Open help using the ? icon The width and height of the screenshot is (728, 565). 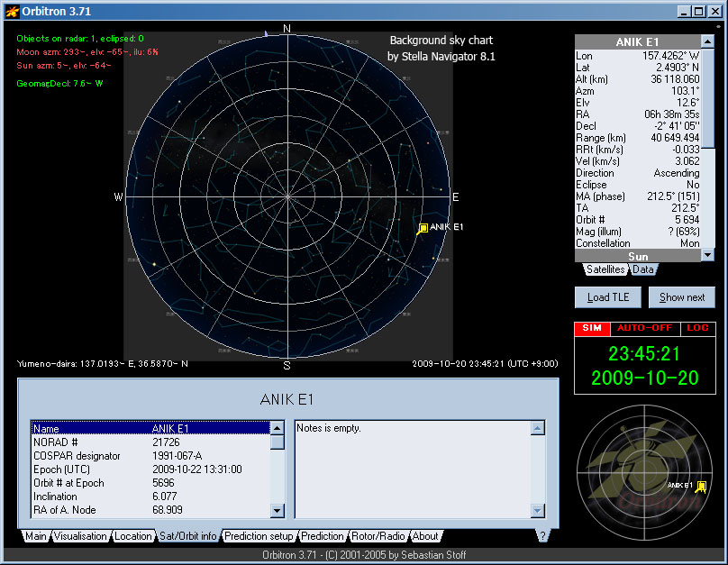(541, 536)
